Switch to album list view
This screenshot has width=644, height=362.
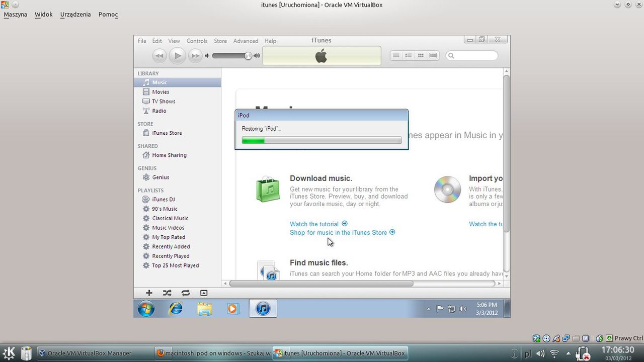point(409,55)
